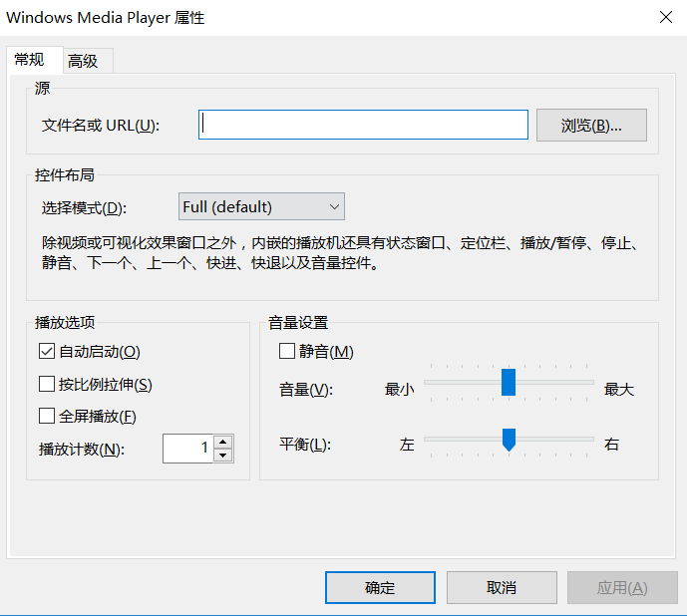Click the 选择模式(D): label
Screen dimensions: 687x616
84,207
